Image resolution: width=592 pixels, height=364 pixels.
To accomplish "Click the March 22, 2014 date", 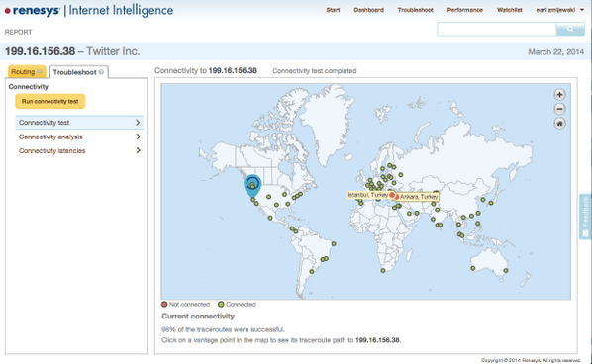I will click(555, 52).
